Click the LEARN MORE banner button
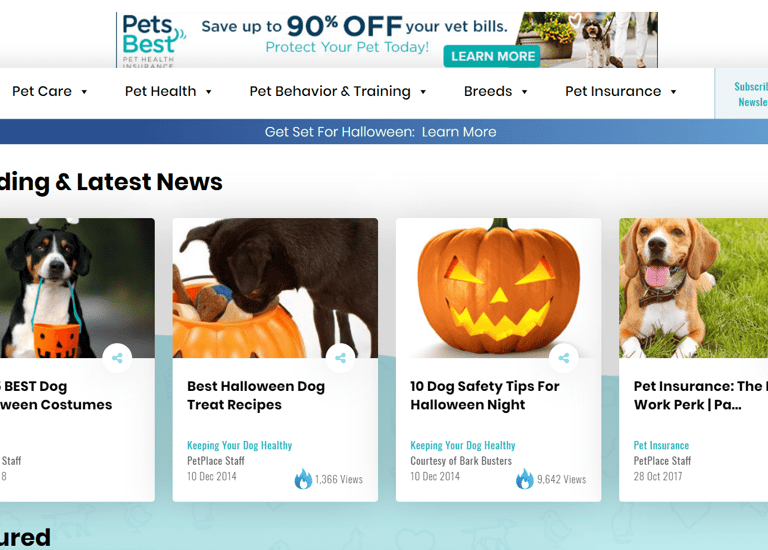 point(492,56)
